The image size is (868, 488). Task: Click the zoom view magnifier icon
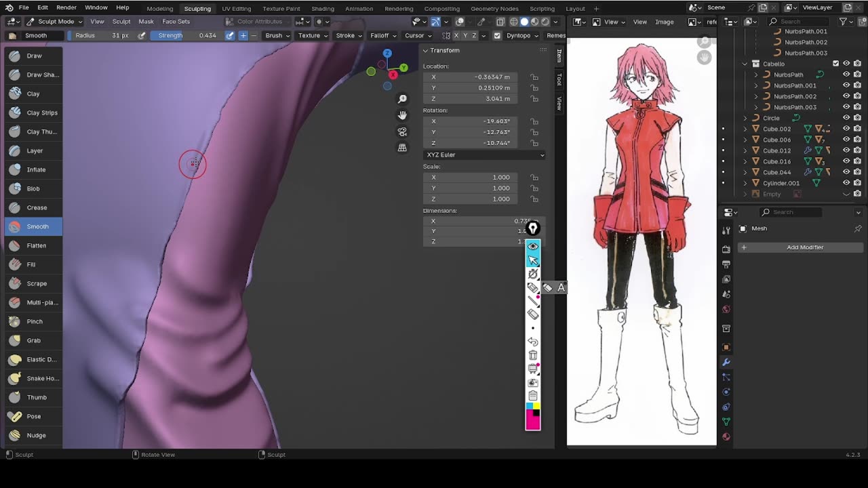coord(402,99)
